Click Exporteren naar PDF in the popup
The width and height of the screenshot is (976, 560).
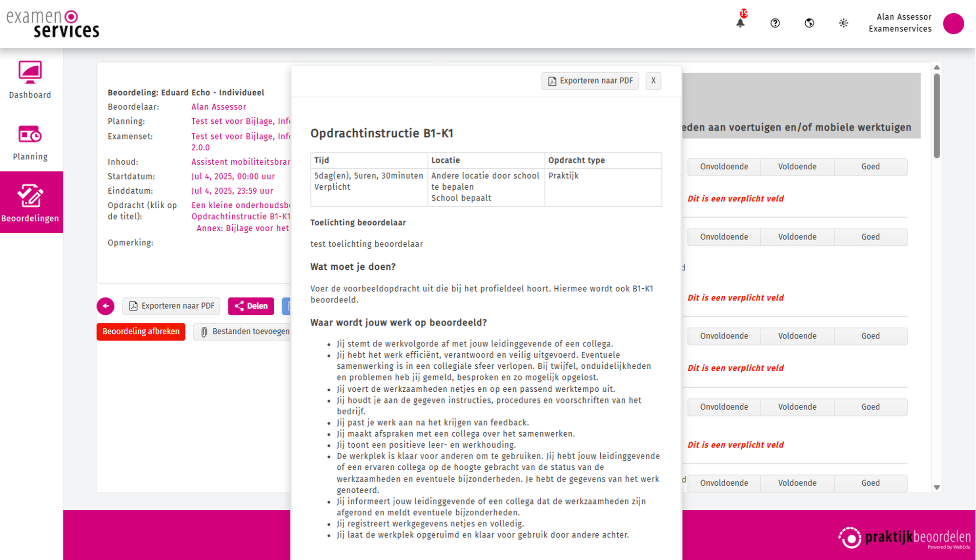click(x=590, y=81)
